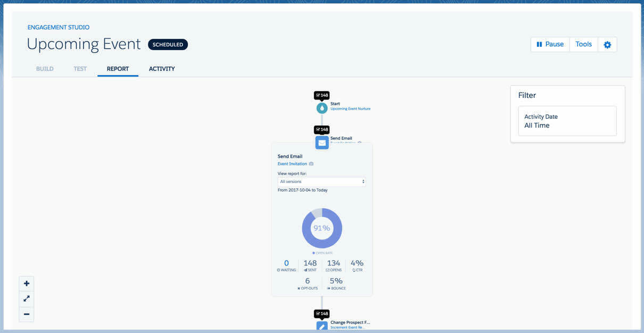Screen dimensions: 644x333
Task: Click the 0 Waiting statistic
Action: pos(286,265)
